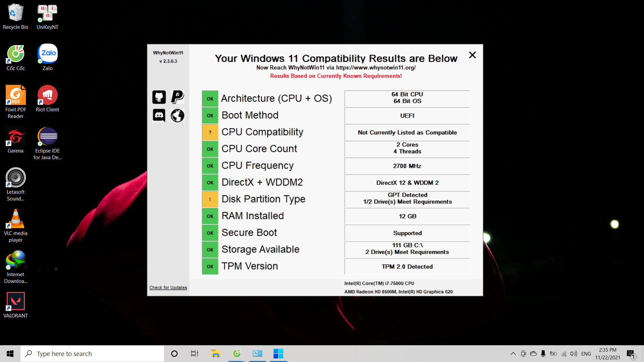Click the 'CPU Compatibility' label
The width and height of the screenshot is (644, 362).
pyautogui.click(x=262, y=132)
